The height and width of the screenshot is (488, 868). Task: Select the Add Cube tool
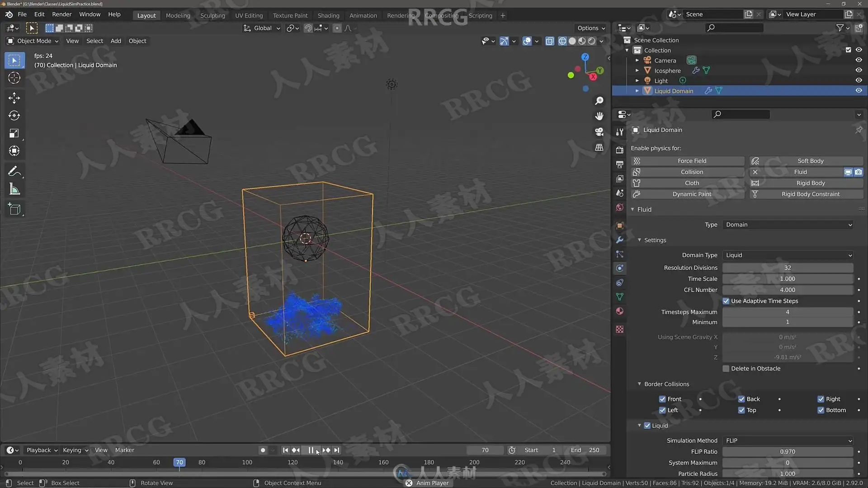pos(14,209)
